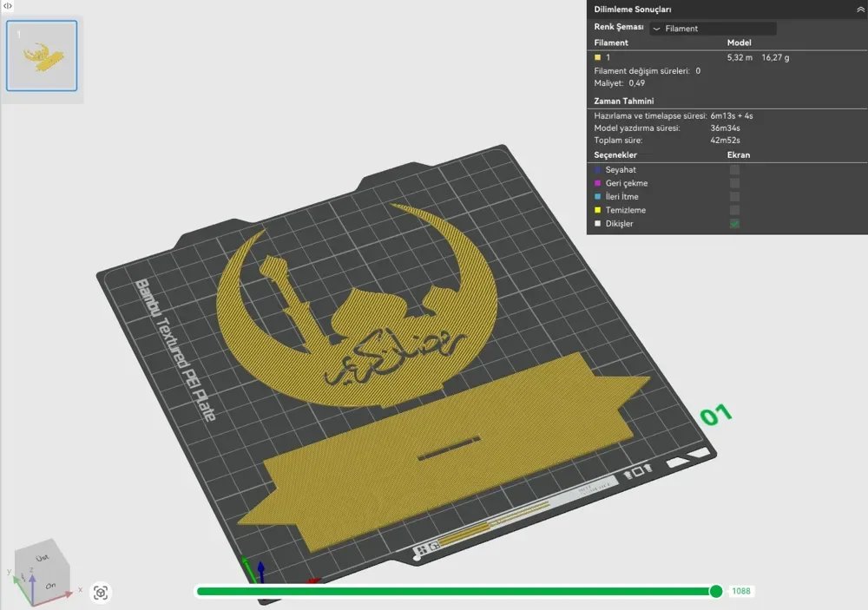The image size is (868, 610).
Task: Click filament 1 yellow color swatch
Action: pyautogui.click(x=597, y=57)
